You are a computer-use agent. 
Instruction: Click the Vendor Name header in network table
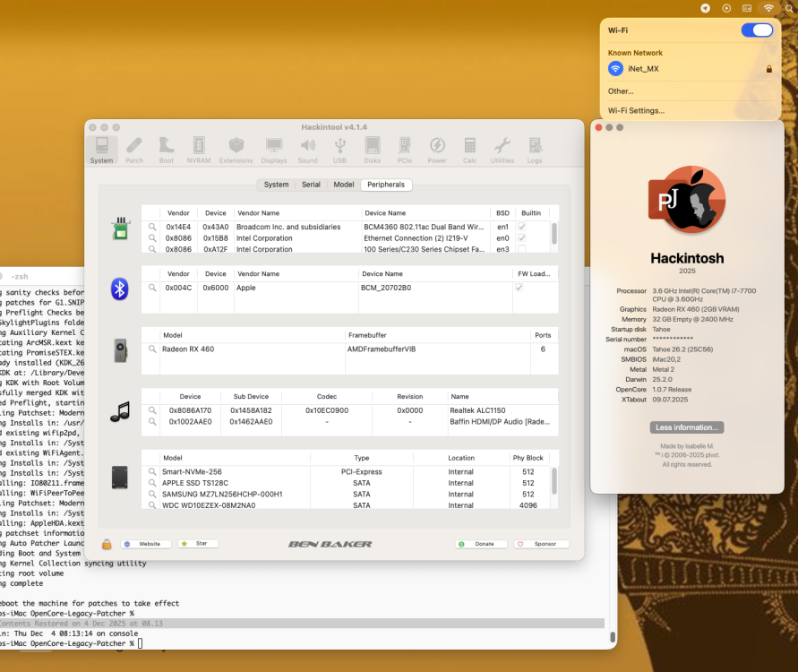click(259, 213)
